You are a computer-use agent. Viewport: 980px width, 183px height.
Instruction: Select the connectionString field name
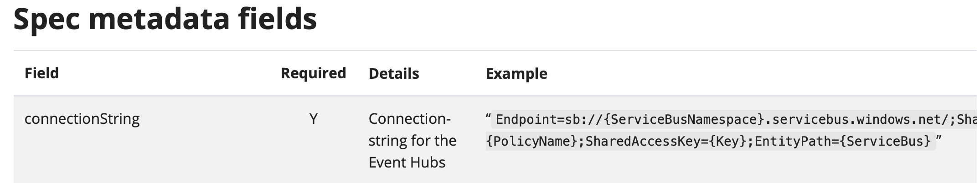point(82,119)
